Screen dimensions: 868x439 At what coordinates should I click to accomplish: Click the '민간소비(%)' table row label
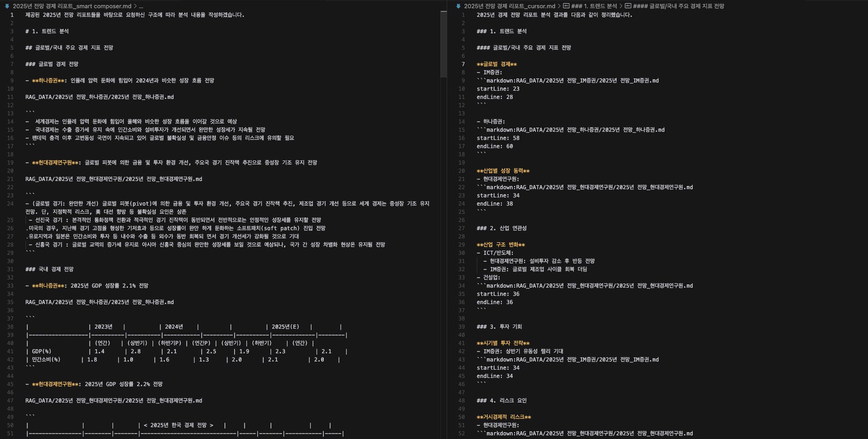(x=46, y=360)
